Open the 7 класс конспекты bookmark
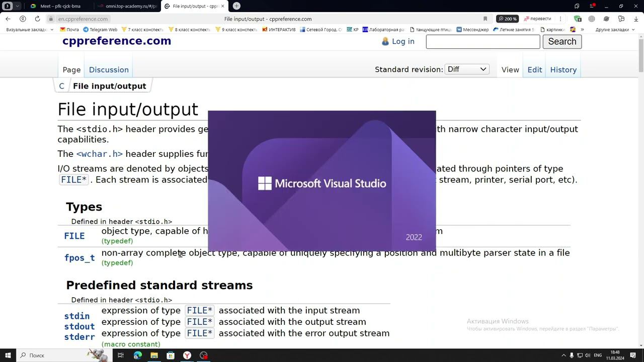The image size is (644, 362). (x=143, y=30)
